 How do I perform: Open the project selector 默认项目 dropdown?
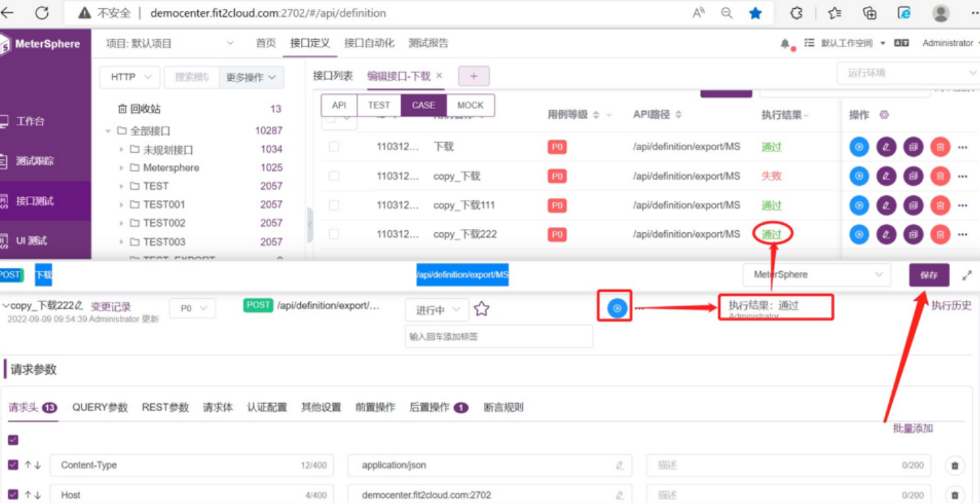click(169, 43)
